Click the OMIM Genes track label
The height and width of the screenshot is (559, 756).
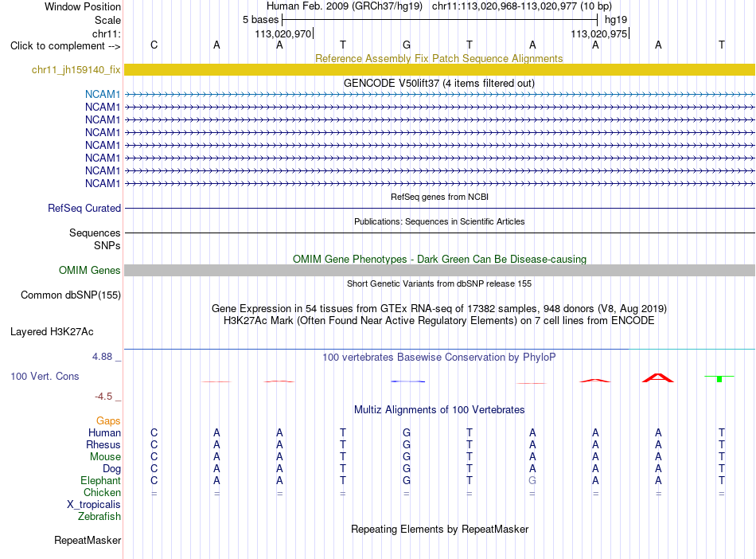point(89,270)
